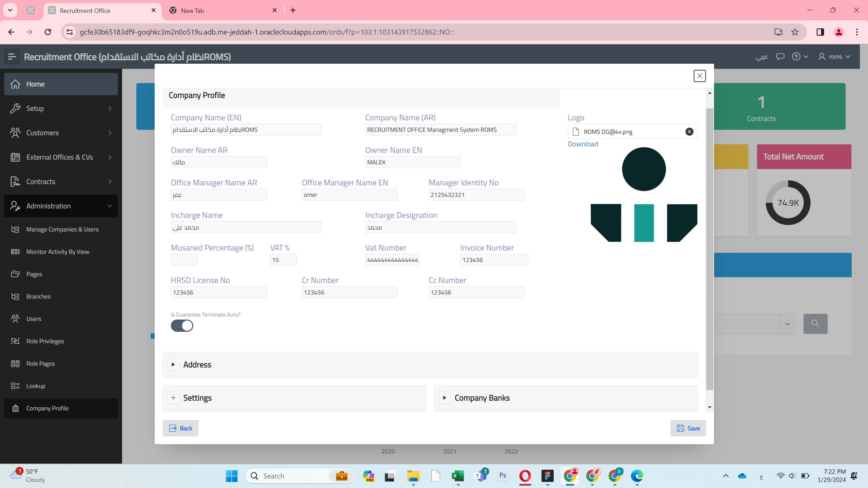Click the Owner Name EN field
The height and width of the screenshot is (488, 868).
tap(413, 162)
